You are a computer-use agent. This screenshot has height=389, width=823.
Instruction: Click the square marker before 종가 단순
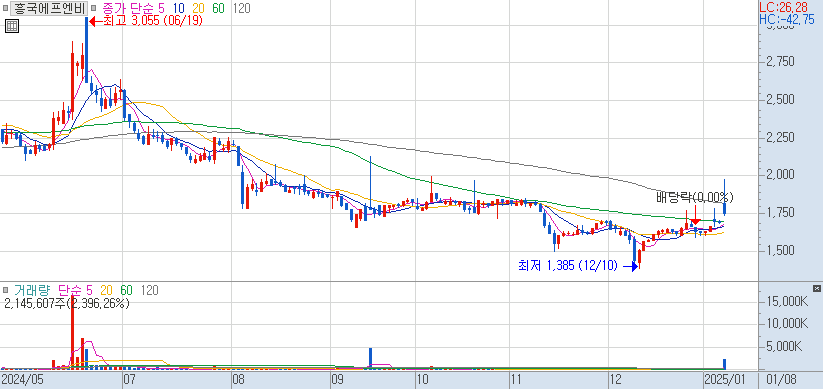[93, 8]
